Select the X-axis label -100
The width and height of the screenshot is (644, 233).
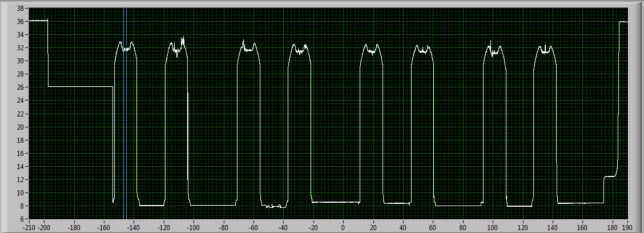(194, 227)
